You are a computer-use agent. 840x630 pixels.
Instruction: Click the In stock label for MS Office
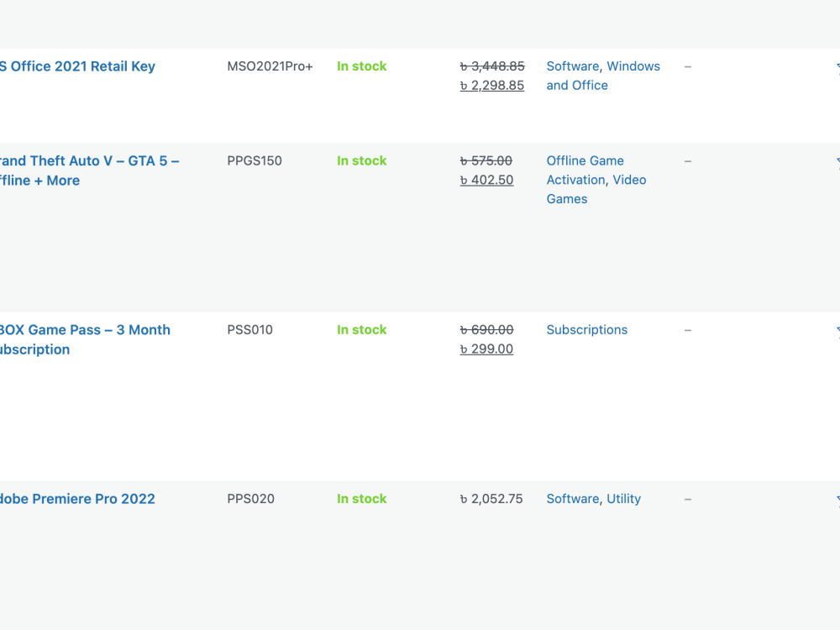click(x=361, y=66)
